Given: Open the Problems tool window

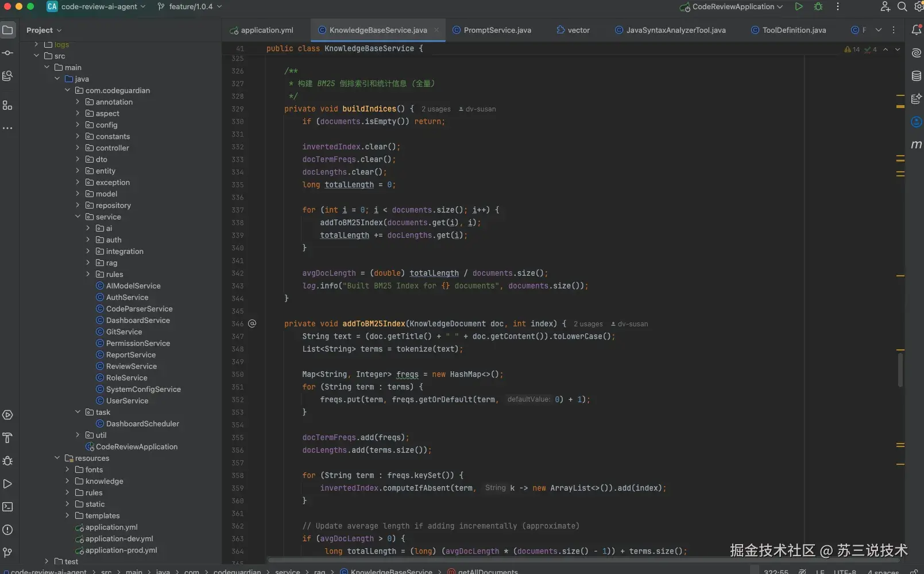Looking at the screenshot, I should coord(8,530).
